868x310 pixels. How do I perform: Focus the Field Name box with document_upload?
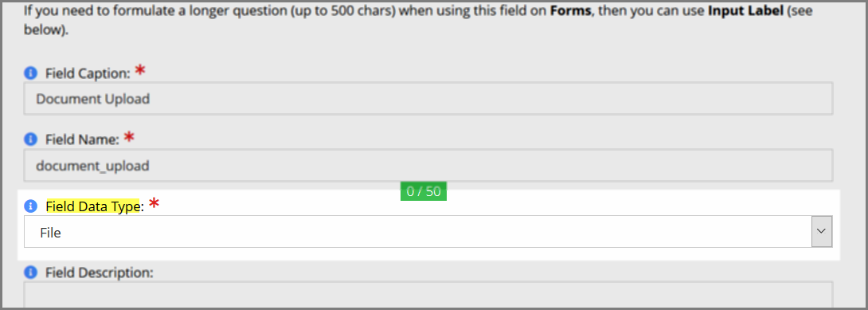(x=428, y=166)
